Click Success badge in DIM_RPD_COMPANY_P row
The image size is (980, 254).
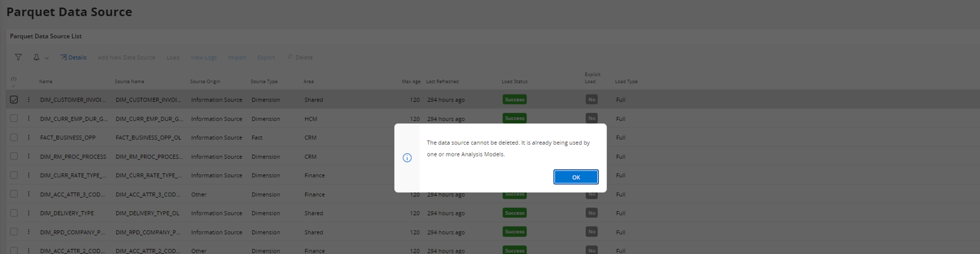514,232
